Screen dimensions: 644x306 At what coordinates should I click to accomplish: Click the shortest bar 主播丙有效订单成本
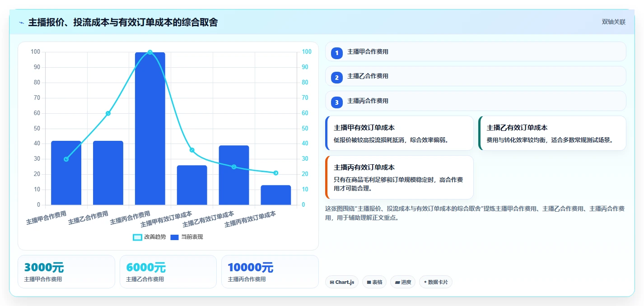point(276,195)
